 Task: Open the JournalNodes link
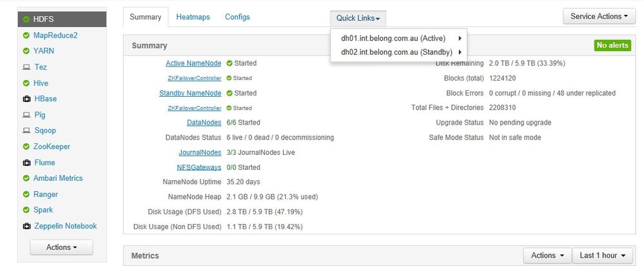200,152
